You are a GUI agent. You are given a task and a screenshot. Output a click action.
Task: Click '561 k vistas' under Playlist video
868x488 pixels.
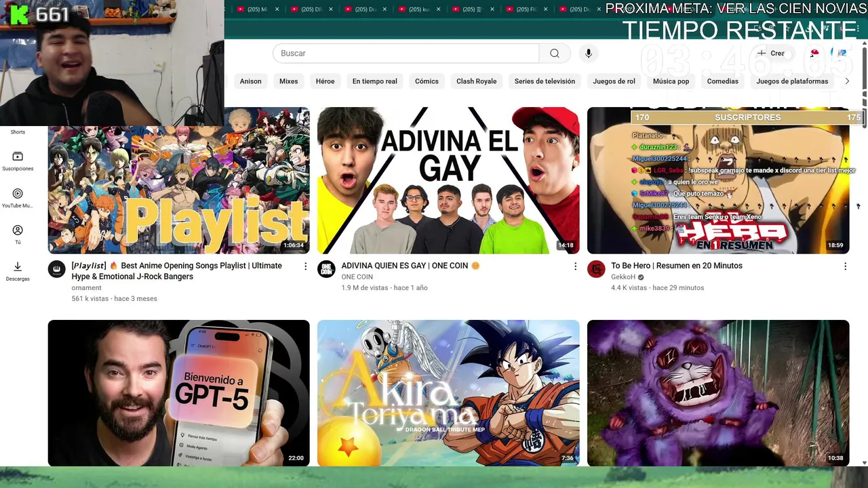pos(90,298)
